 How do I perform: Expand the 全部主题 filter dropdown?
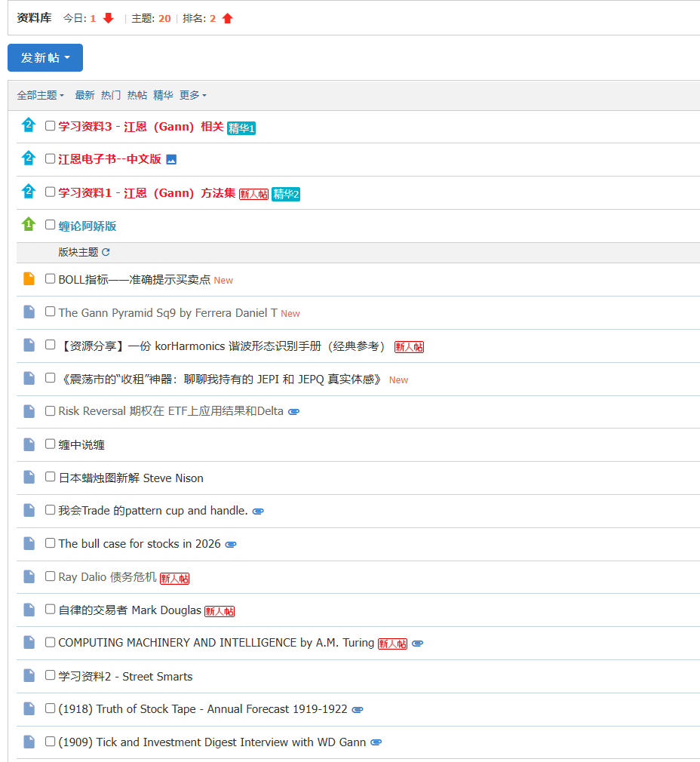pos(40,95)
